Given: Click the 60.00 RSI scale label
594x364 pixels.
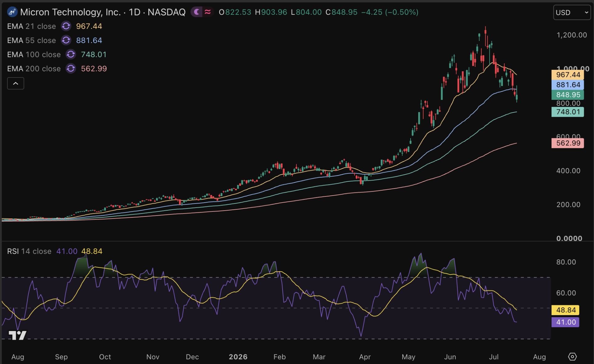Looking at the screenshot, I should click(566, 293).
